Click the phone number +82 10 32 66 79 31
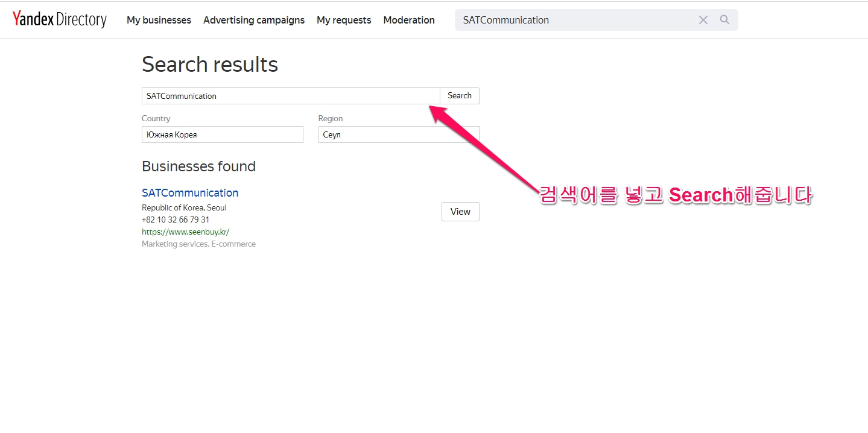This screenshot has height=433, width=868. click(x=176, y=220)
